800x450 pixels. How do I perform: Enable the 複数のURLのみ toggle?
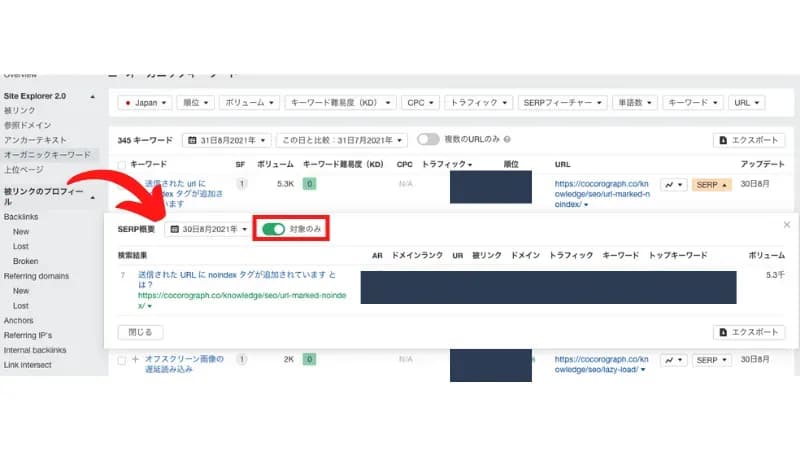(x=428, y=141)
